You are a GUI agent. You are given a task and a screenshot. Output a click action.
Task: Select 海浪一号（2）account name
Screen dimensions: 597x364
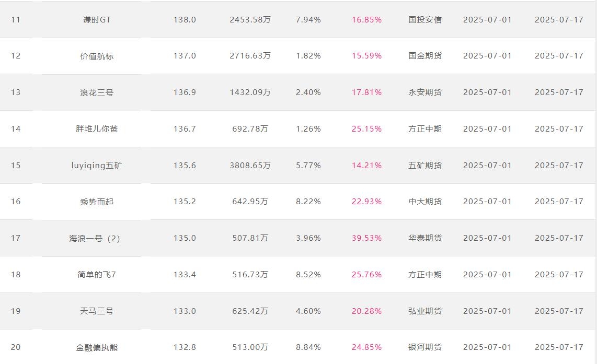pyautogui.click(x=95, y=238)
